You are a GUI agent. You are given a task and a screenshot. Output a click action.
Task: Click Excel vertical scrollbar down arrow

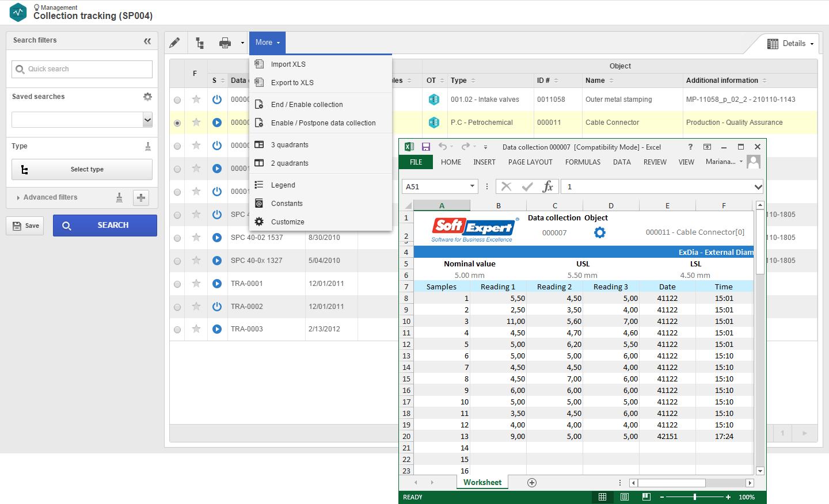coord(760,471)
